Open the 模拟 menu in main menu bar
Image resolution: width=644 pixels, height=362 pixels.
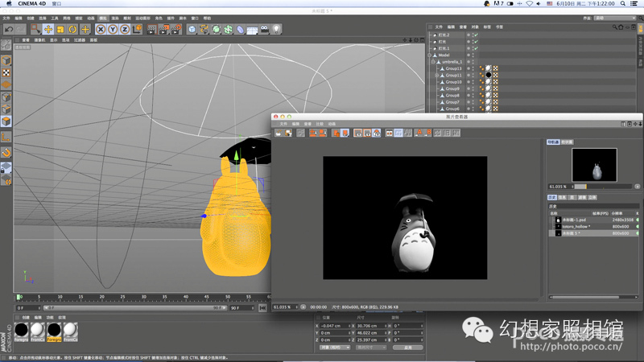coord(103,18)
